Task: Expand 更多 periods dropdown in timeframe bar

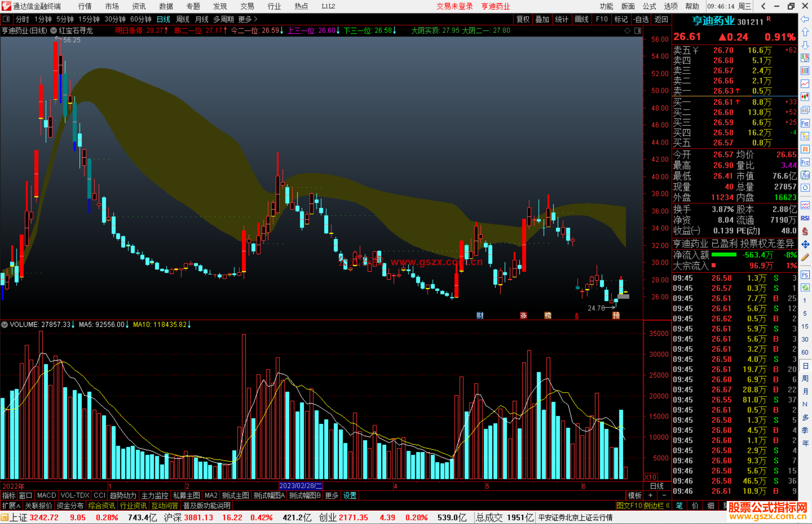Action: (248, 19)
